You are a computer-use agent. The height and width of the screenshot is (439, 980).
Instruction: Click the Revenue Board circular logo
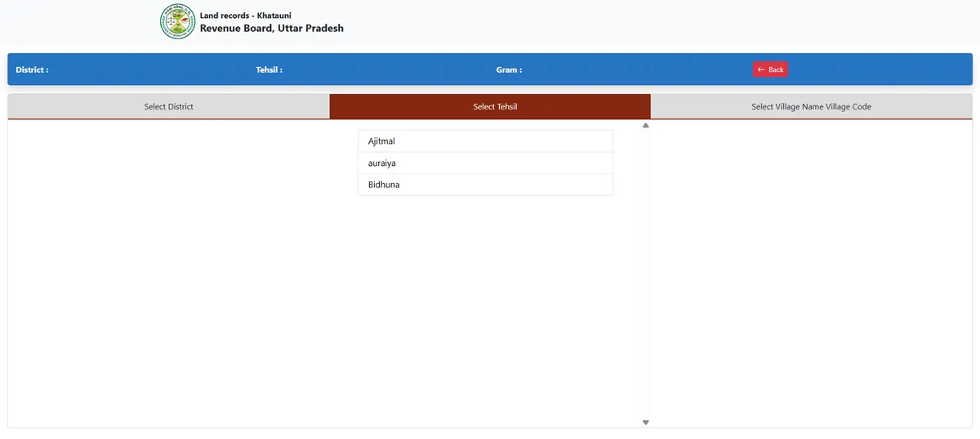pyautogui.click(x=177, y=22)
